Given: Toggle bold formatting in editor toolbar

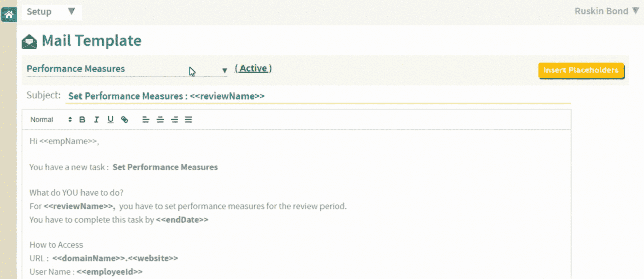Looking at the screenshot, I should [82, 120].
